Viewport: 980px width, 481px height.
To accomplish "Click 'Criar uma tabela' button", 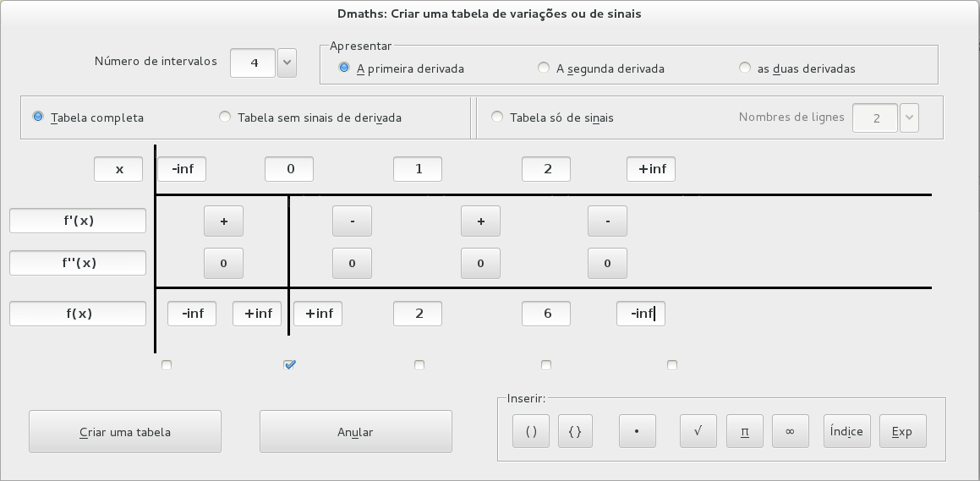I will coord(125,432).
